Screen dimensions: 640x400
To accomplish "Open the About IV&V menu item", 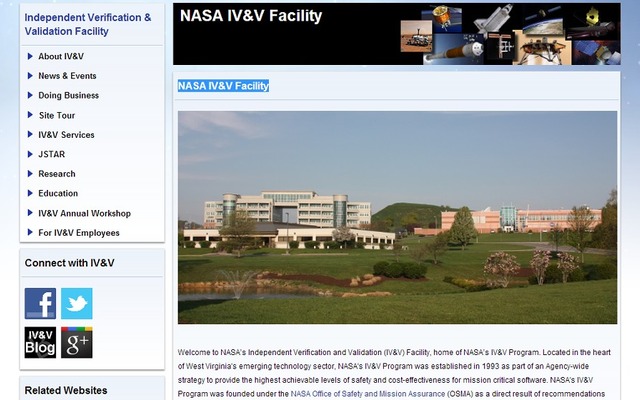I will [x=61, y=56].
